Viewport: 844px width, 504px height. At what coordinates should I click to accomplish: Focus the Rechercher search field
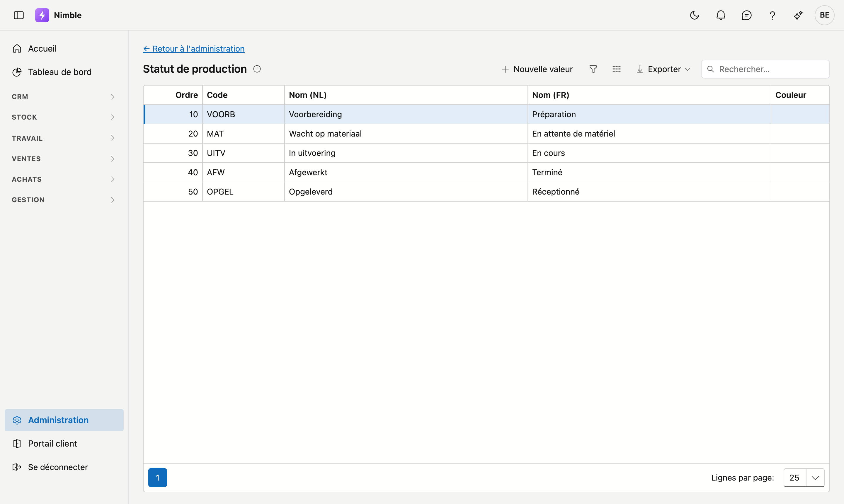pyautogui.click(x=765, y=69)
